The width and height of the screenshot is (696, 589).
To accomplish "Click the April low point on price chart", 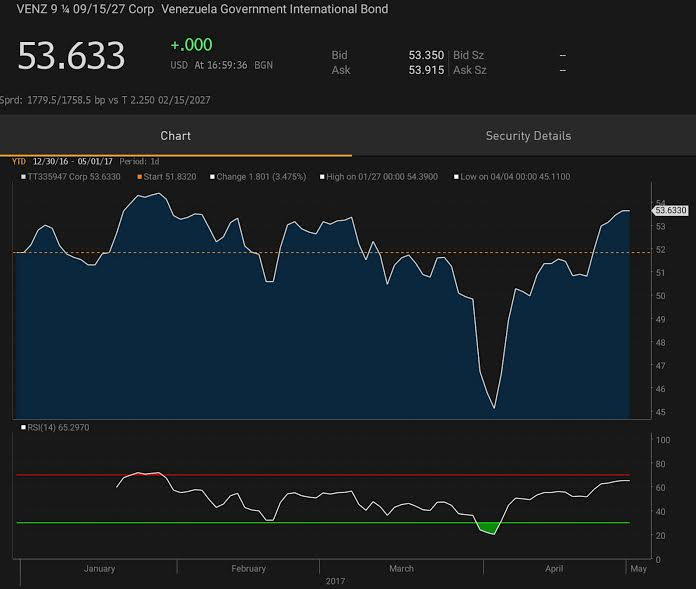I will click(x=494, y=407).
